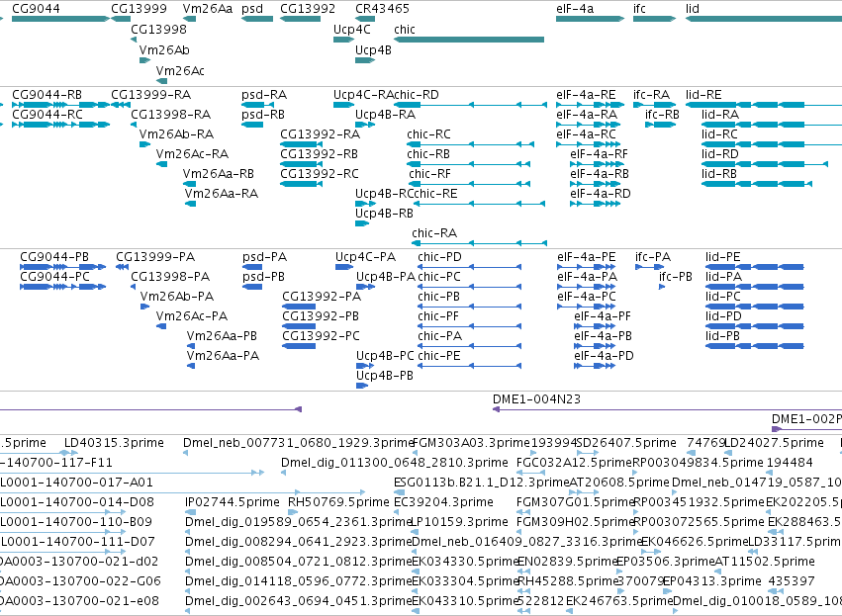Select the eIF-4a-RF transcript label
Screen dimensions: 842x616
pos(599,154)
